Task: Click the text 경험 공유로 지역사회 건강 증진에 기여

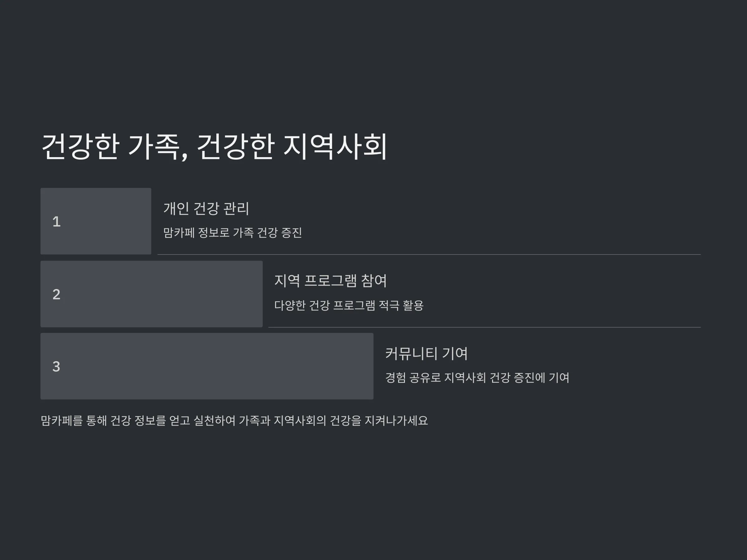Action: (477, 377)
